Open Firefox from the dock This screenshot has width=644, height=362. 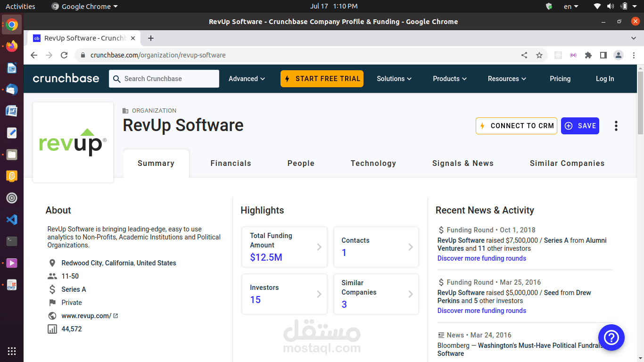(12, 46)
